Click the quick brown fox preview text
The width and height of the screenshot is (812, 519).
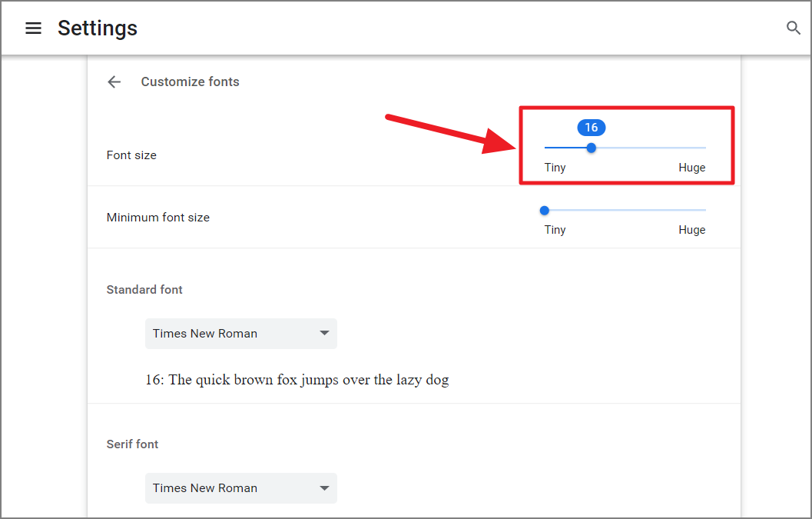click(x=297, y=380)
